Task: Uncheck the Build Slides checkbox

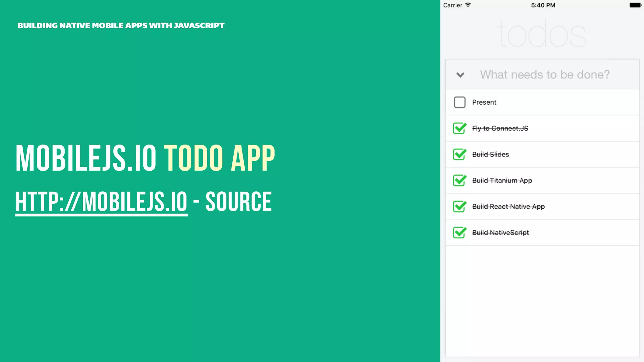Action: coord(459,154)
